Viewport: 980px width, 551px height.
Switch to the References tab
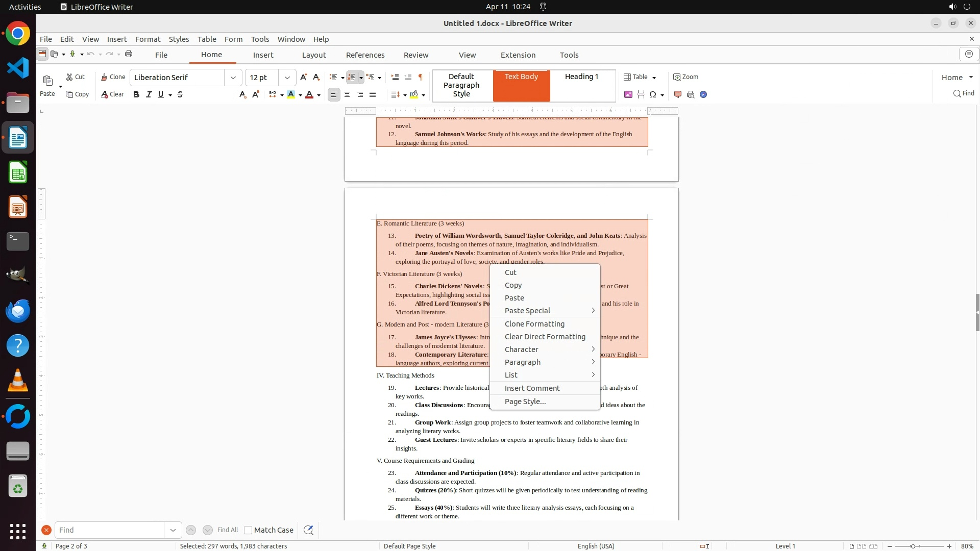pyautogui.click(x=365, y=55)
